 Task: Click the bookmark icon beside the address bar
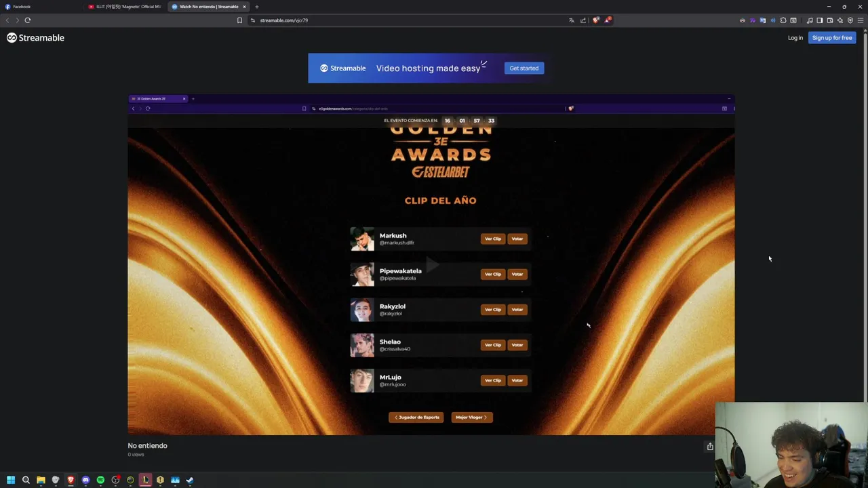point(239,20)
